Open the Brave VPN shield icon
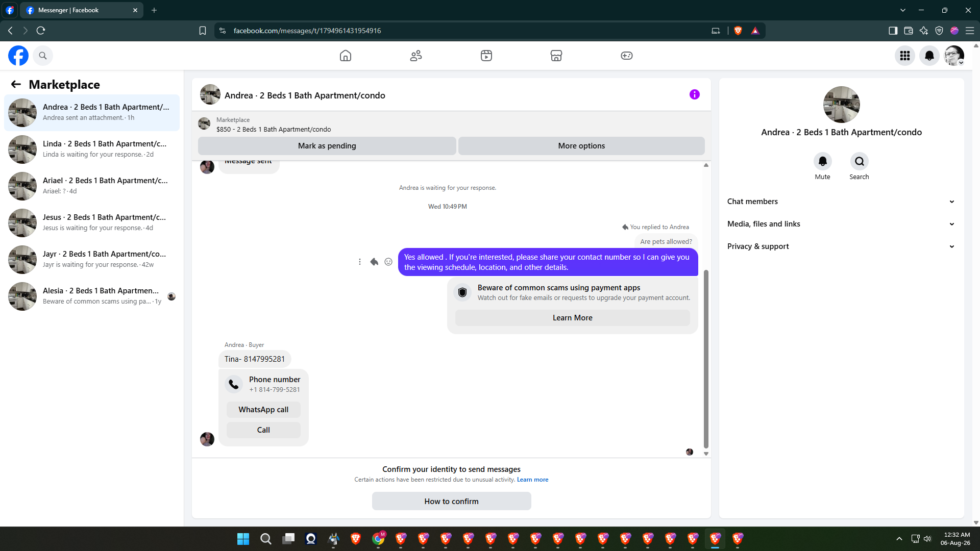The image size is (980, 551). tap(939, 31)
